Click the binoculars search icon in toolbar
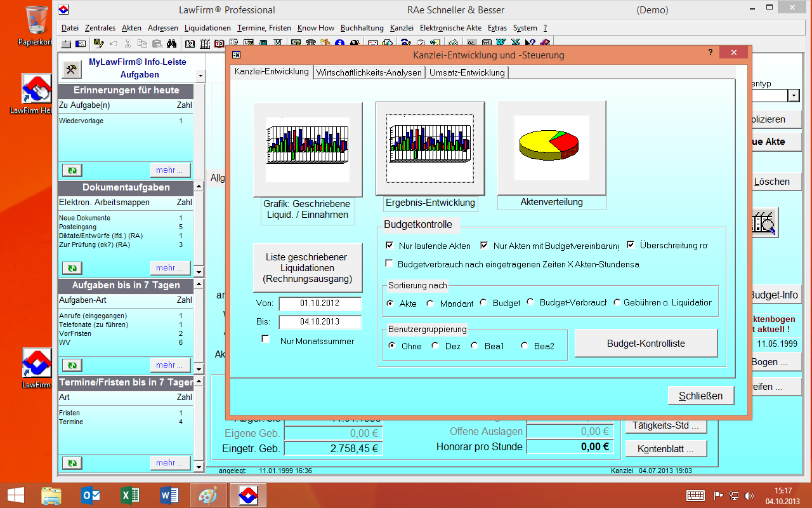Image resolution: width=812 pixels, height=508 pixels. [171, 44]
